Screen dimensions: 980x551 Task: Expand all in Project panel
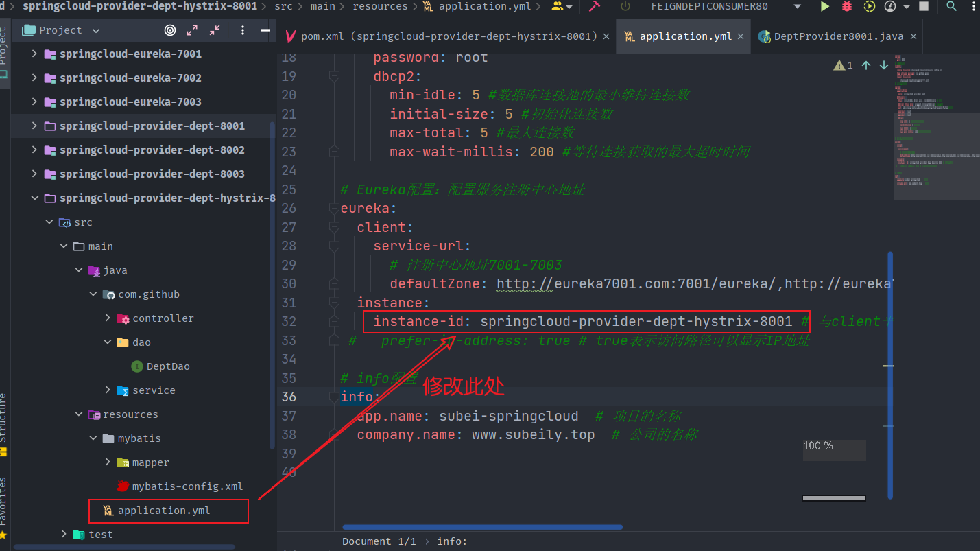click(x=192, y=30)
